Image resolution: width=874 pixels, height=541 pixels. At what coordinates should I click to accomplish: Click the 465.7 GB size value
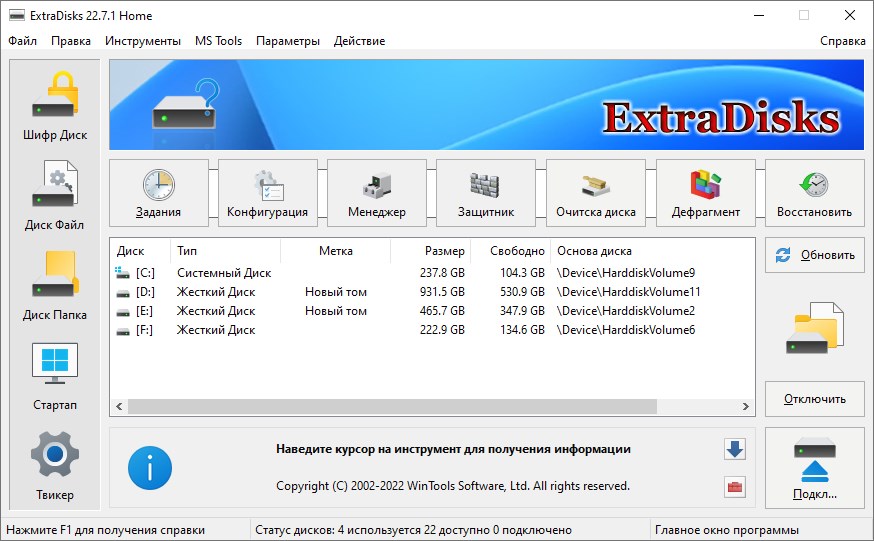click(442, 311)
